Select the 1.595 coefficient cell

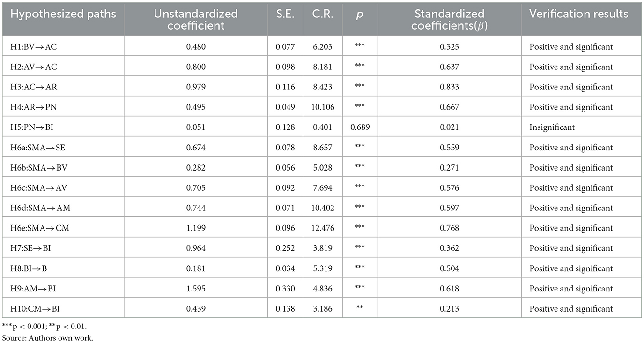[196, 289]
